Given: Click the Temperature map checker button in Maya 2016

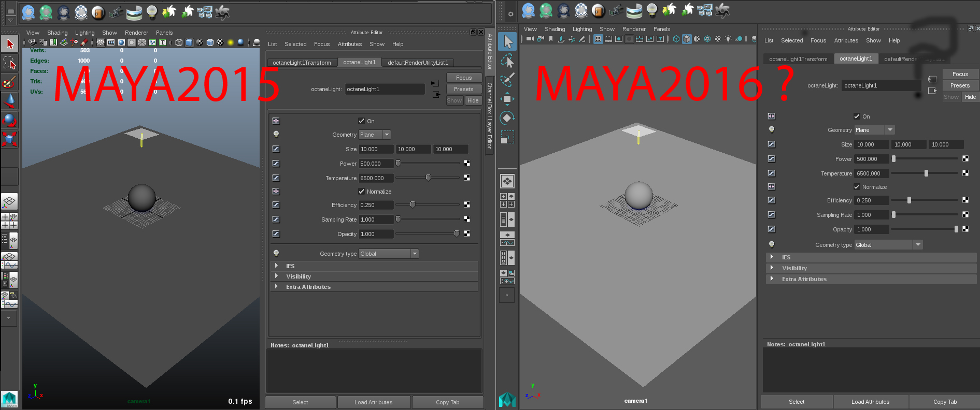Looking at the screenshot, I should 965,173.
